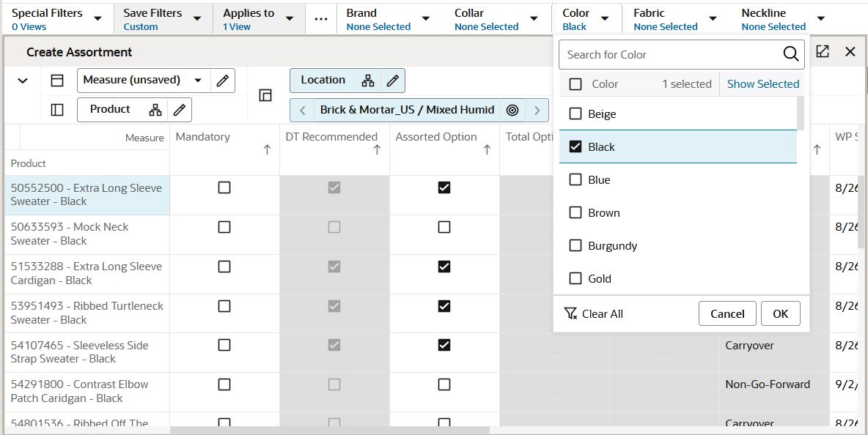Open the Fabric filter dropdown
The image size is (868, 435).
tap(713, 18)
